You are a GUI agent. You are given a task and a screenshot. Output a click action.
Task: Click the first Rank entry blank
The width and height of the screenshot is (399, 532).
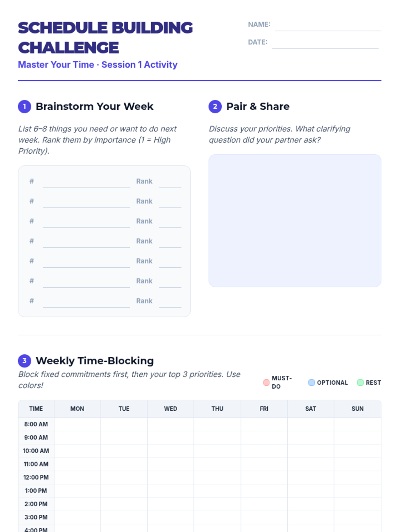click(x=170, y=183)
